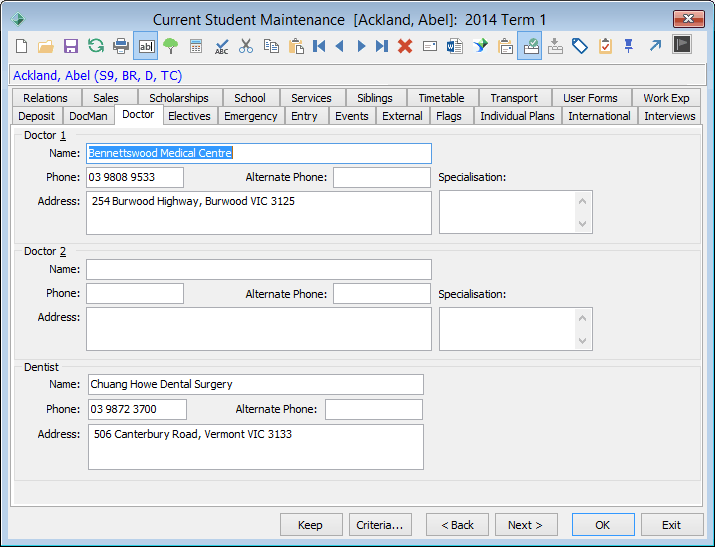Save using the purple floppy disk icon
Screen dimensions: 715x547
(x=71, y=46)
